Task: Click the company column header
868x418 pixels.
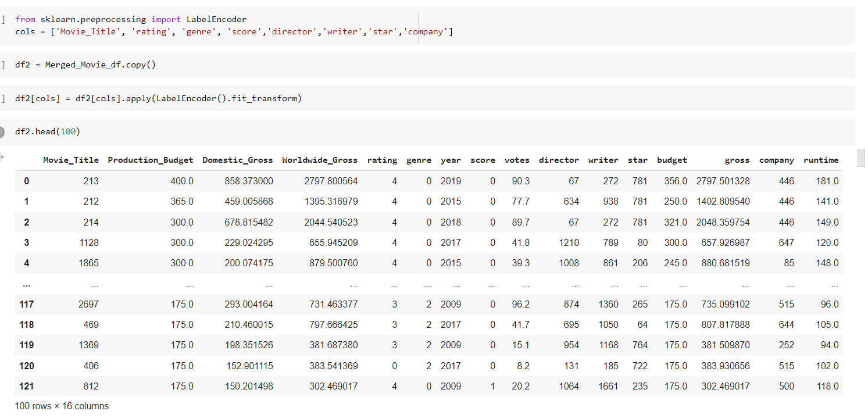Action: [776, 160]
